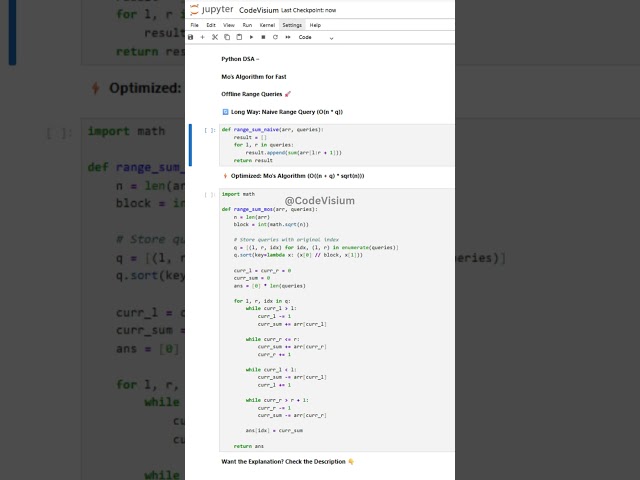Select the 'Optimized: Mo's Algorithm' heading

coord(293,176)
